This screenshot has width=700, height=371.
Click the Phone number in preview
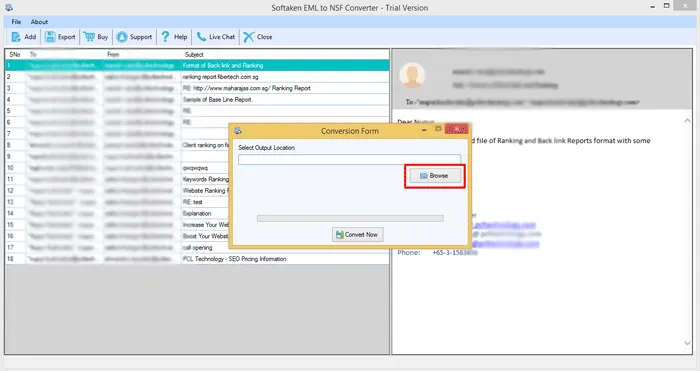[x=454, y=253]
